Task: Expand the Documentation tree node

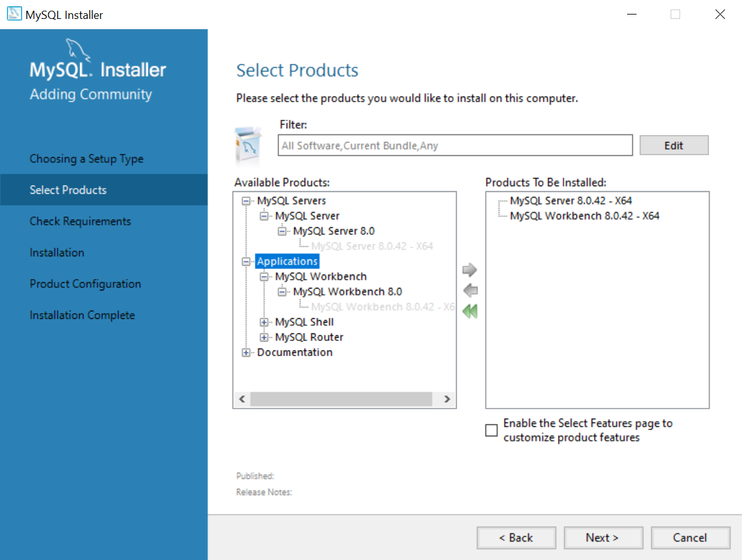Action: click(x=246, y=352)
